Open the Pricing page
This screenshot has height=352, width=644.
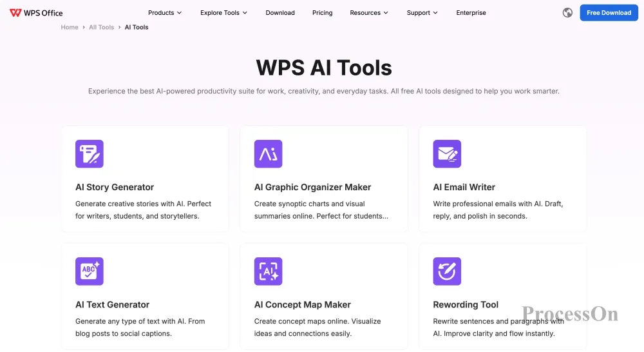coord(323,13)
